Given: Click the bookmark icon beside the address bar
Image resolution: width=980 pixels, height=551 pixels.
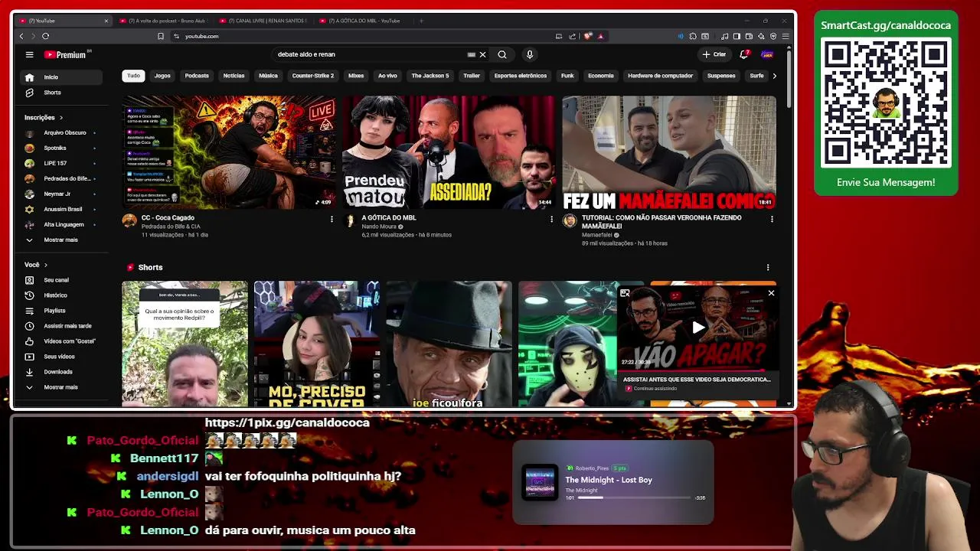Looking at the screenshot, I should coord(160,36).
